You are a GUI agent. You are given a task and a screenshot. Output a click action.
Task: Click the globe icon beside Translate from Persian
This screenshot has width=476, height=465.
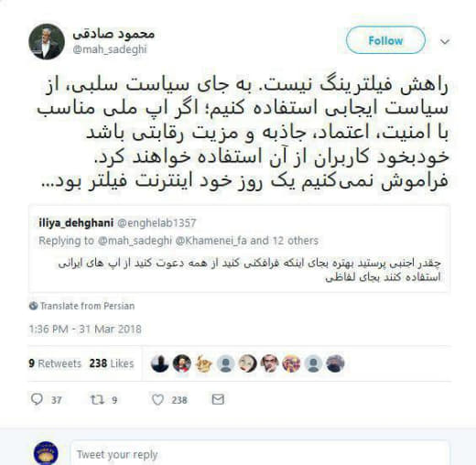[33, 306]
